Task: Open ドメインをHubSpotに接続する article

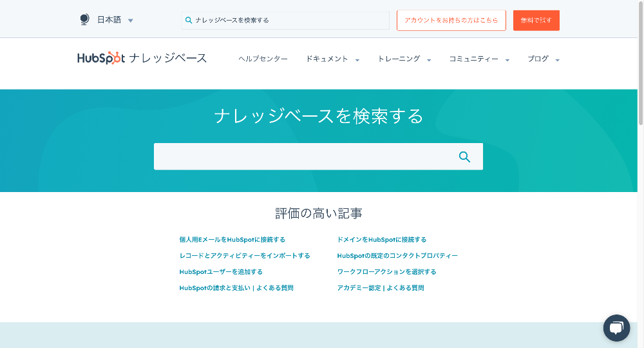Action: (x=381, y=240)
